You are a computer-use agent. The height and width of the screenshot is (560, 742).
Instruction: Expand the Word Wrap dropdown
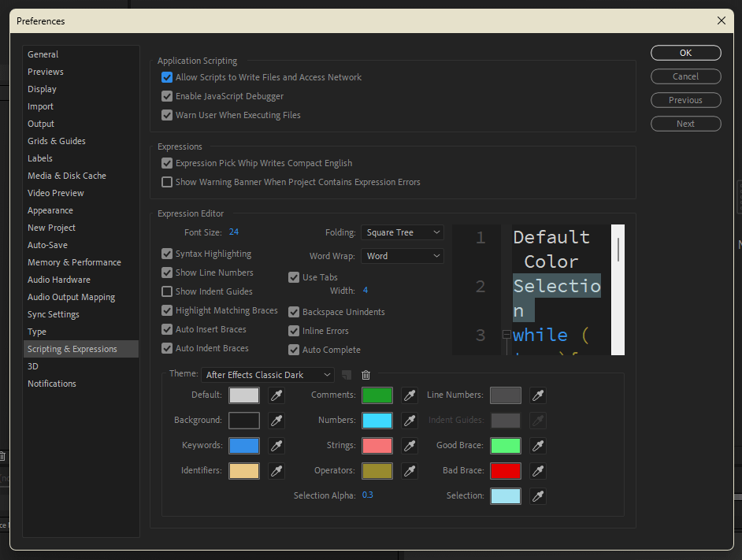click(x=403, y=256)
